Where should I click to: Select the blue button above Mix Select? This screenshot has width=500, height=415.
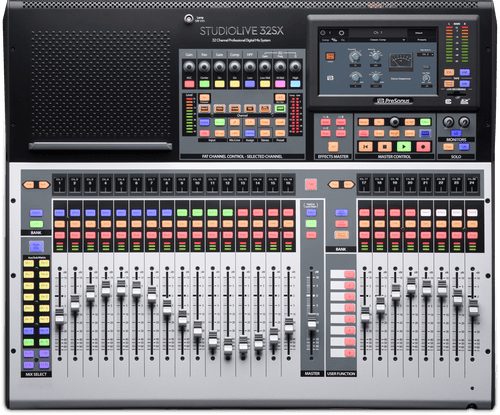pyautogui.click(x=36, y=246)
